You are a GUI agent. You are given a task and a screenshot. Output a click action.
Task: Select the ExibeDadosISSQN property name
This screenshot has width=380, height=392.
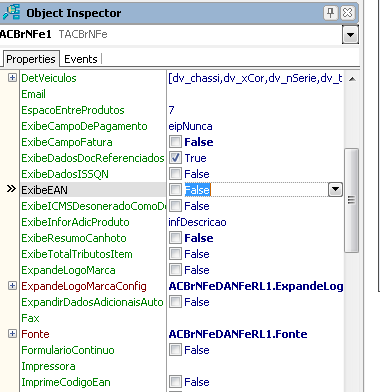click(x=65, y=174)
